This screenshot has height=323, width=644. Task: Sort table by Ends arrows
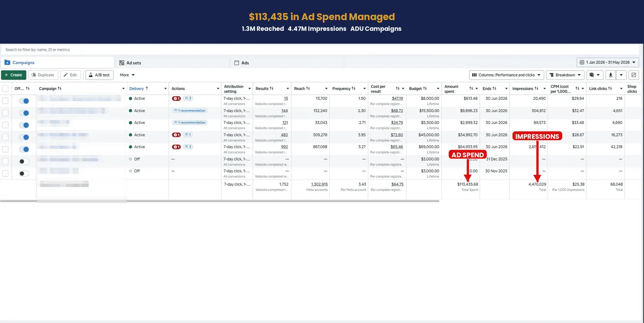pyautogui.click(x=494, y=89)
